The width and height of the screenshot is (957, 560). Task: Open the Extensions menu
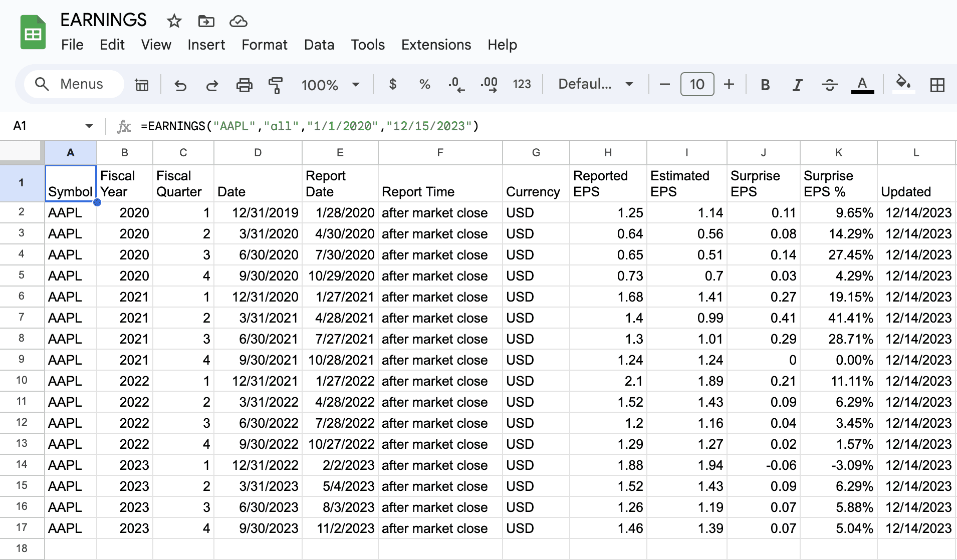pos(435,45)
